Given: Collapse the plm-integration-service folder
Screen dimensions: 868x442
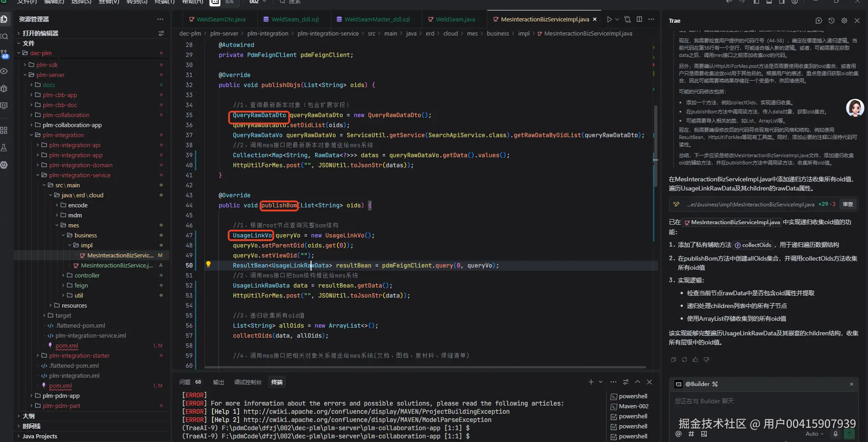Looking at the screenshot, I should coord(38,175).
